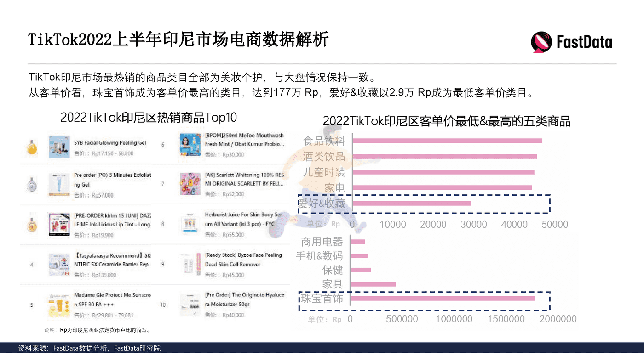644x362 pixels.
Task: Select the '[PRE-ORDER kirim 15 JUNI] DAZZLE ME' product name
Action: 113,220
